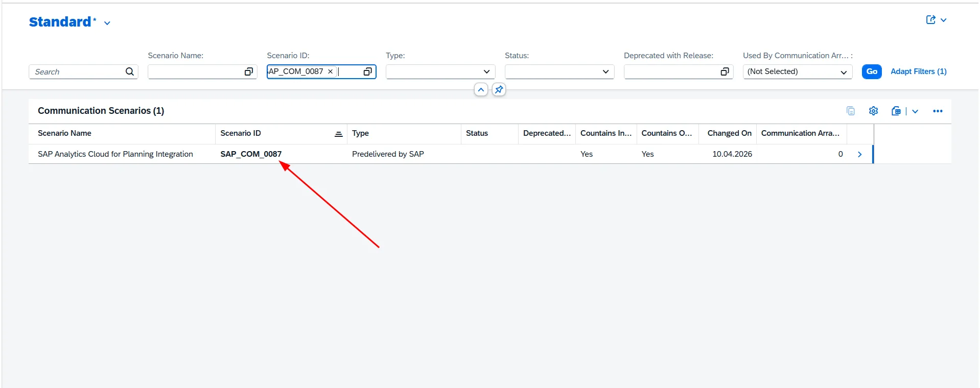This screenshot has width=980, height=388.
Task: Click the share export icon top right
Action: coord(931,20)
